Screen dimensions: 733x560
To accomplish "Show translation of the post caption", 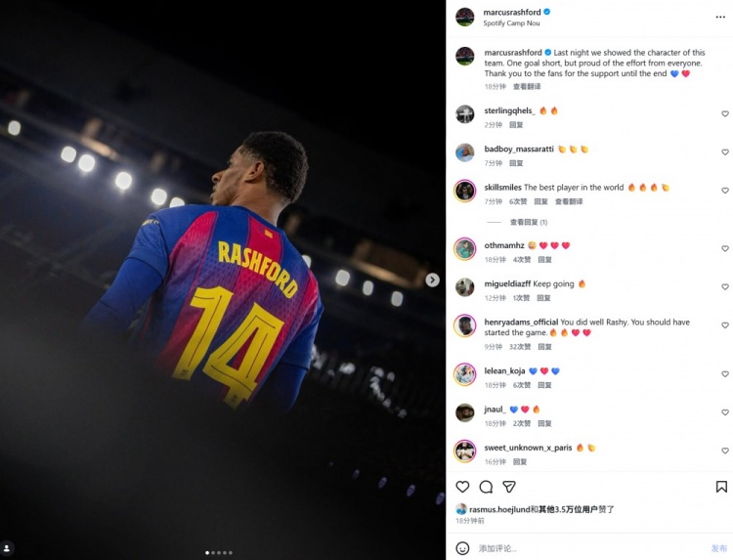I will (x=528, y=87).
